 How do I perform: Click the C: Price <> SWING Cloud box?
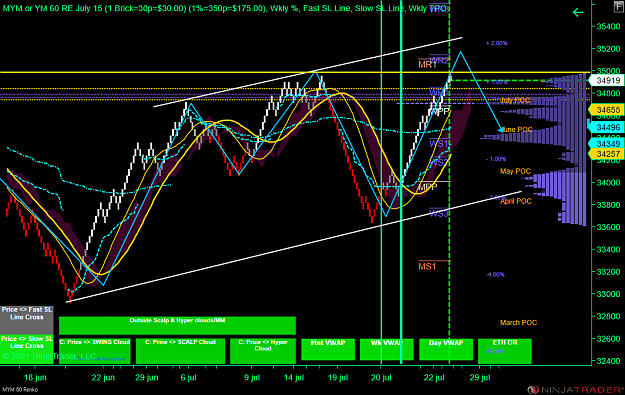coord(95,351)
